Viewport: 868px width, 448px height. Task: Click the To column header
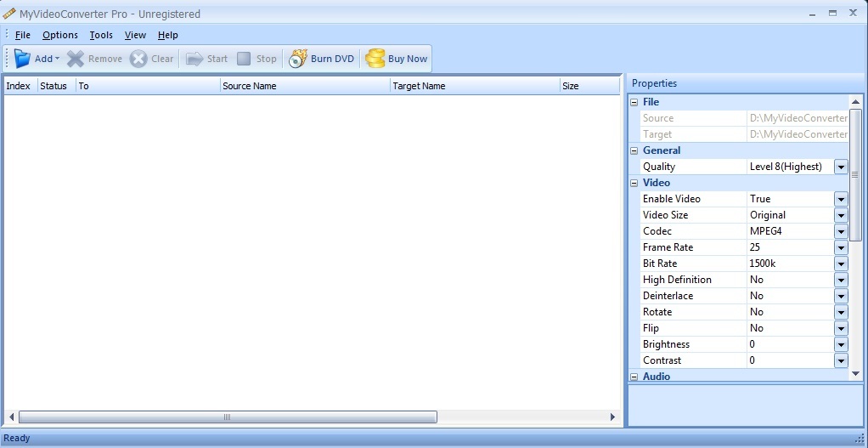point(148,86)
